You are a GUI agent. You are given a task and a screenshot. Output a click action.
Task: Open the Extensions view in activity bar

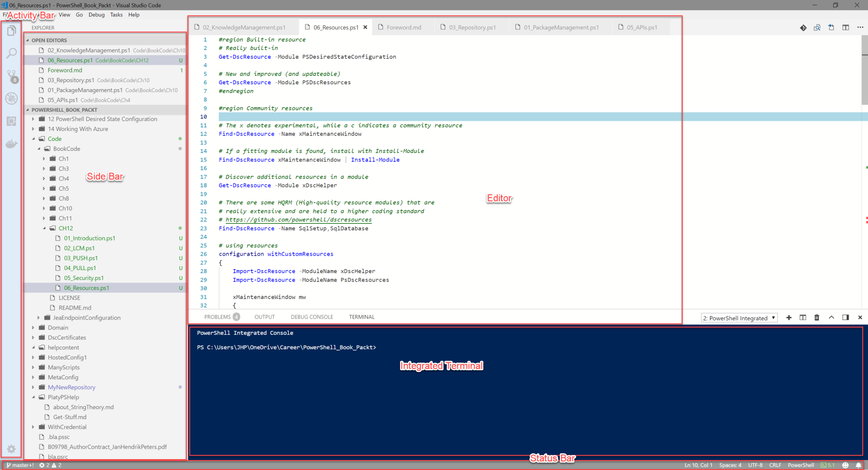click(12, 121)
